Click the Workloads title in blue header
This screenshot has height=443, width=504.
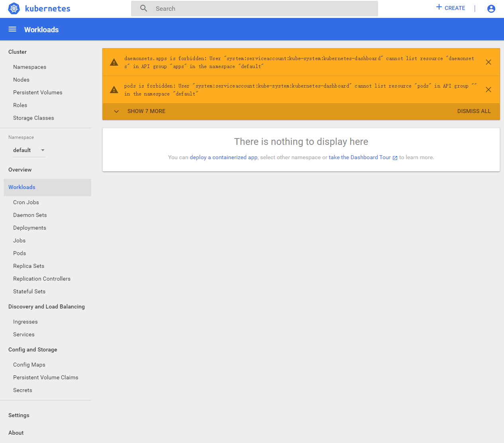41,29
